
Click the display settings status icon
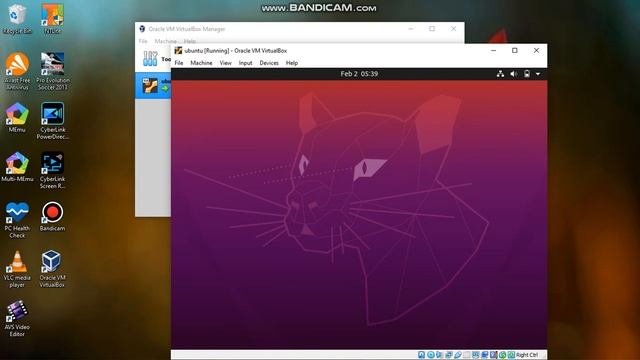coord(476,355)
